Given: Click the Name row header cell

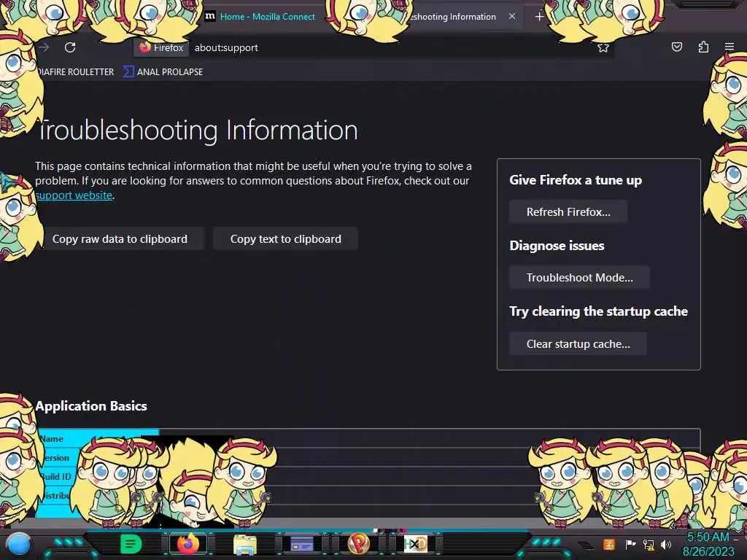Looking at the screenshot, I should pyautogui.click(x=98, y=438).
